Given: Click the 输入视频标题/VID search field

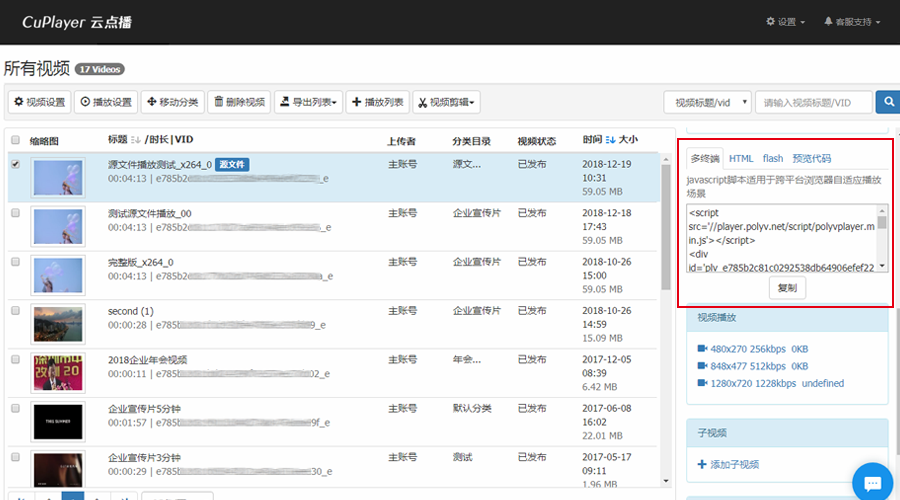Looking at the screenshot, I should 814,102.
